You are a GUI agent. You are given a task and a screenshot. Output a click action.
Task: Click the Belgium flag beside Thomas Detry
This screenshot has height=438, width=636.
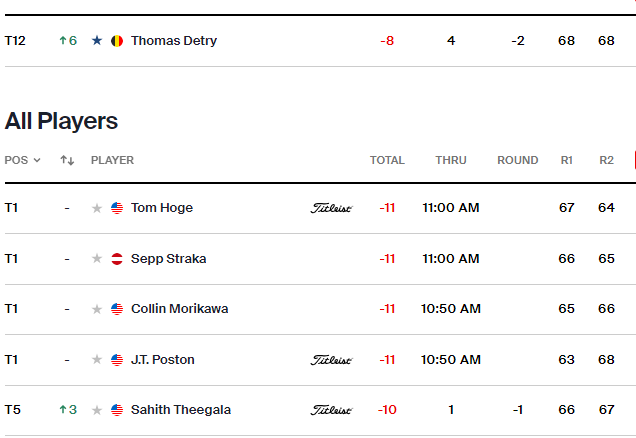117,41
